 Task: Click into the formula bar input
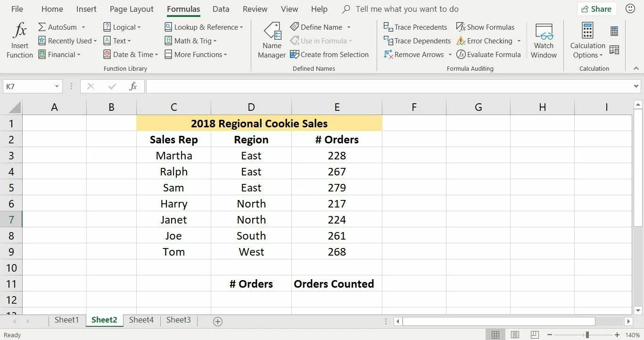(387, 86)
